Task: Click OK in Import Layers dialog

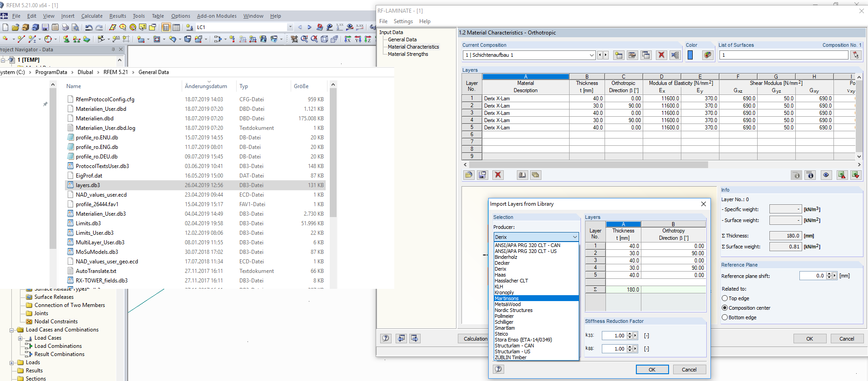Action: pyautogui.click(x=652, y=370)
